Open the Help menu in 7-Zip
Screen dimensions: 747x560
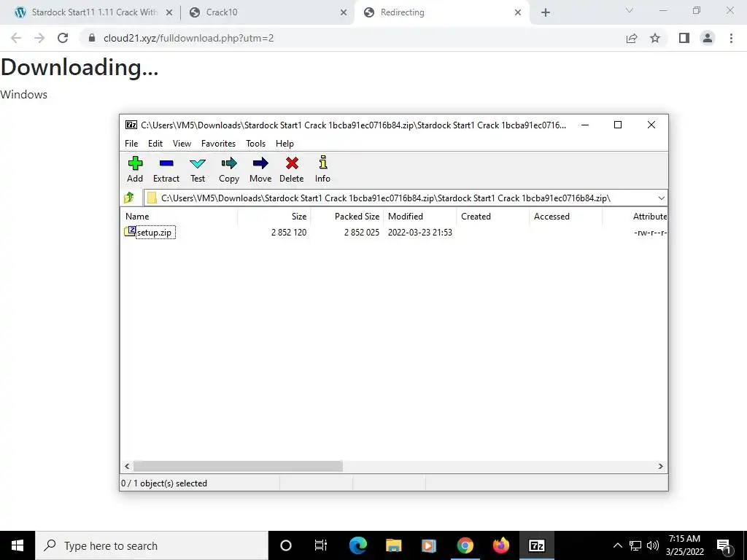(x=285, y=144)
